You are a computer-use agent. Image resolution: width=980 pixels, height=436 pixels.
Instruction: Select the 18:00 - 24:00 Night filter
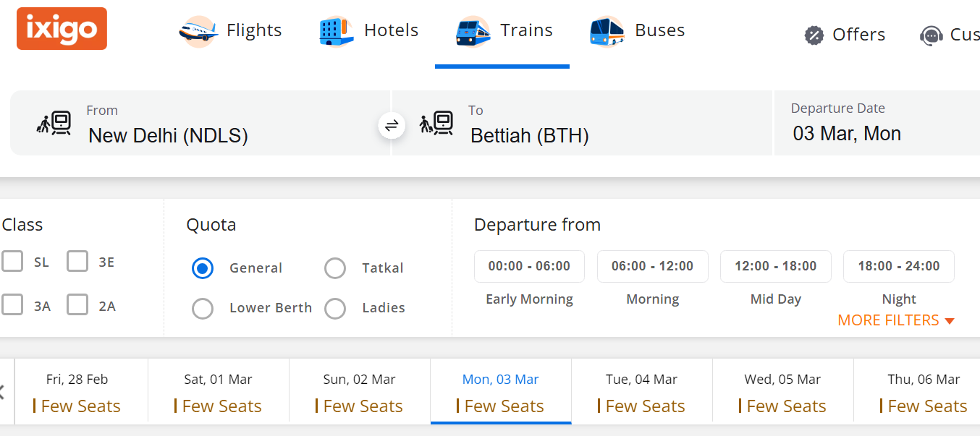(x=898, y=266)
